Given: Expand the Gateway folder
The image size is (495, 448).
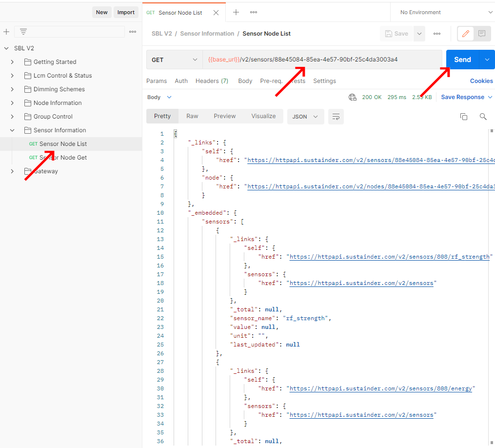Looking at the screenshot, I should coord(12,171).
